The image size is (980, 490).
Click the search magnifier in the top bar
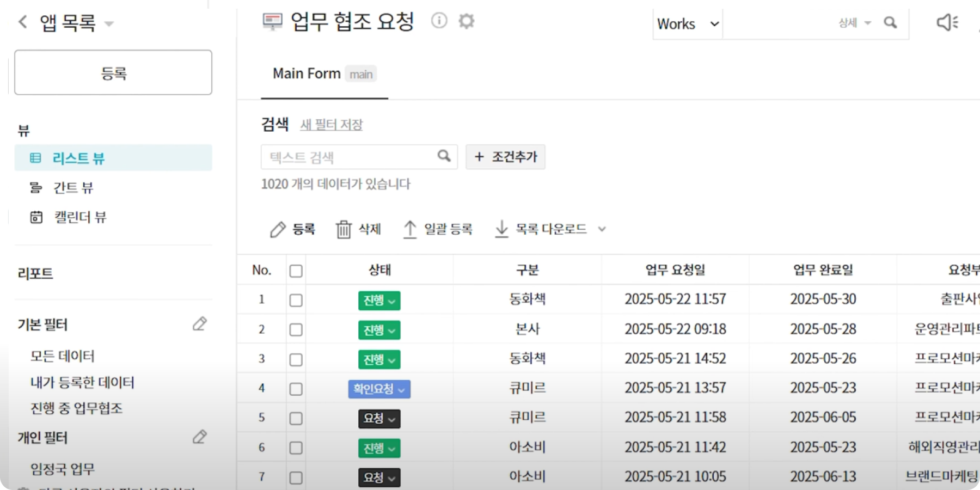pyautogui.click(x=890, y=22)
